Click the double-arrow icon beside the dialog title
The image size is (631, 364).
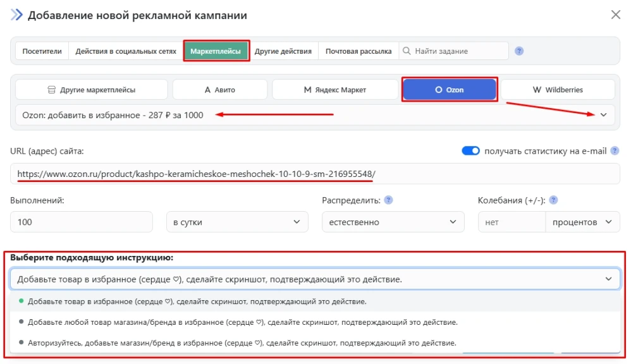[x=16, y=15]
